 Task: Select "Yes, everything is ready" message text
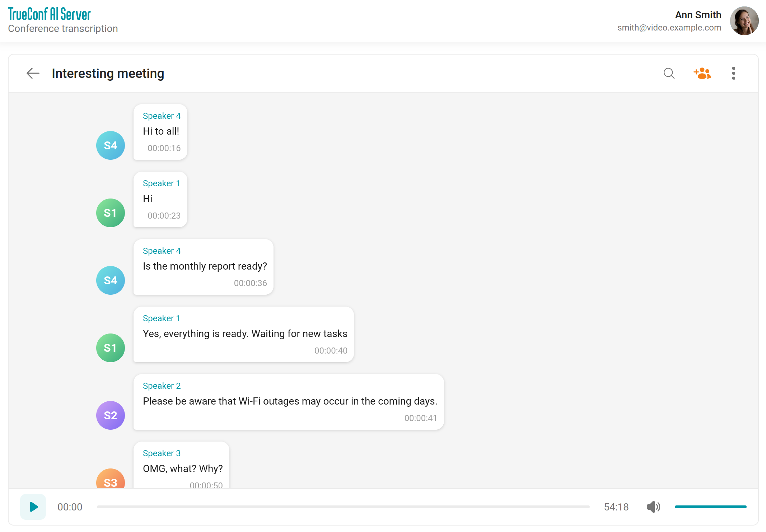(245, 334)
